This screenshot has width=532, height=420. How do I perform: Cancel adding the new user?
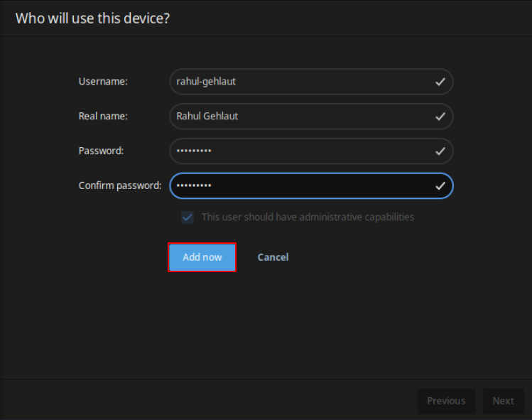(273, 257)
